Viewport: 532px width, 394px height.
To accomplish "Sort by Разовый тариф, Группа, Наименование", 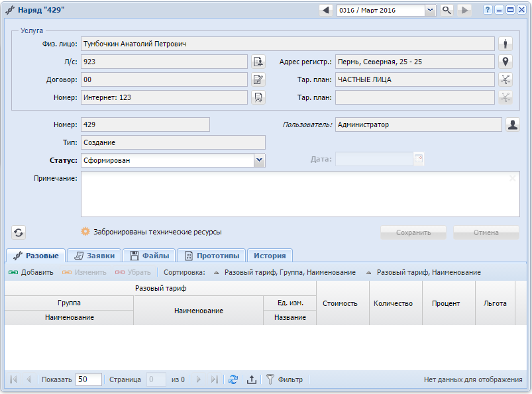I will pyautogui.click(x=285, y=272).
